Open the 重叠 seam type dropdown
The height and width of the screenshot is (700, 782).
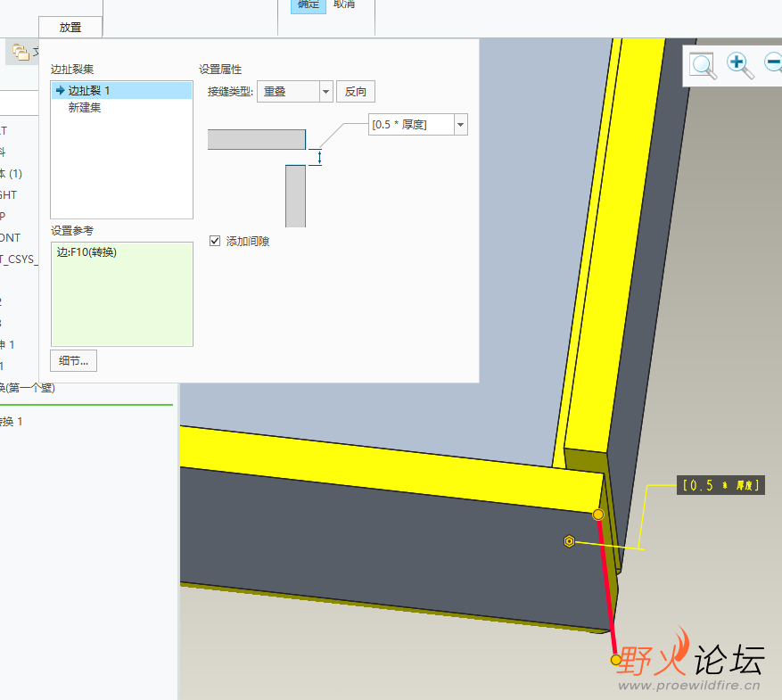click(x=325, y=91)
